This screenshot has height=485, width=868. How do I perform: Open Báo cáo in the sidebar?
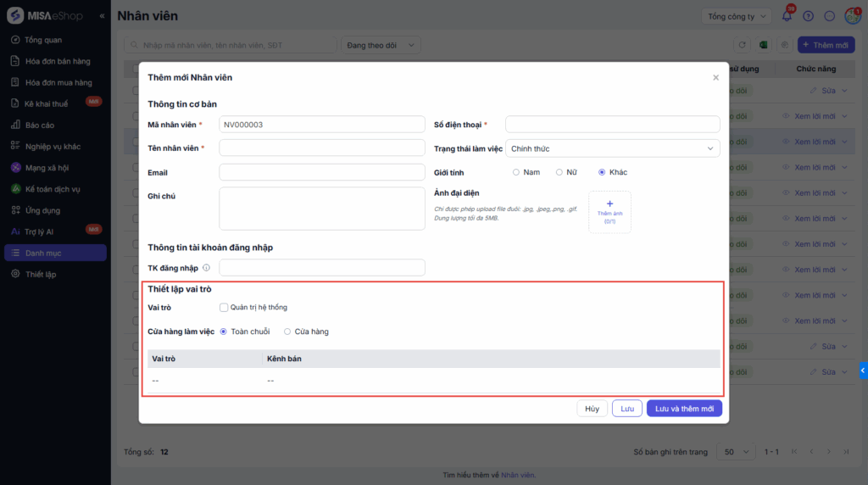[40, 125]
